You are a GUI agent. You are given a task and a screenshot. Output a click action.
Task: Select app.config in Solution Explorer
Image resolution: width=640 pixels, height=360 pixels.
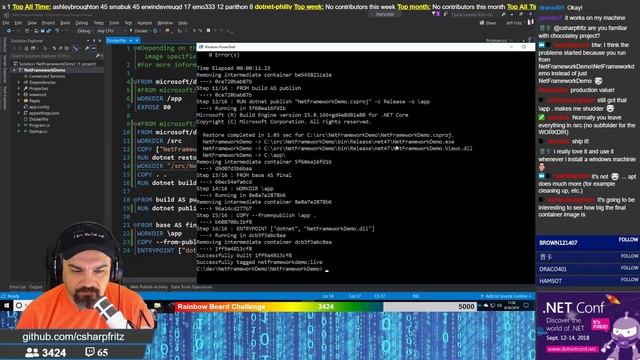pos(39,107)
